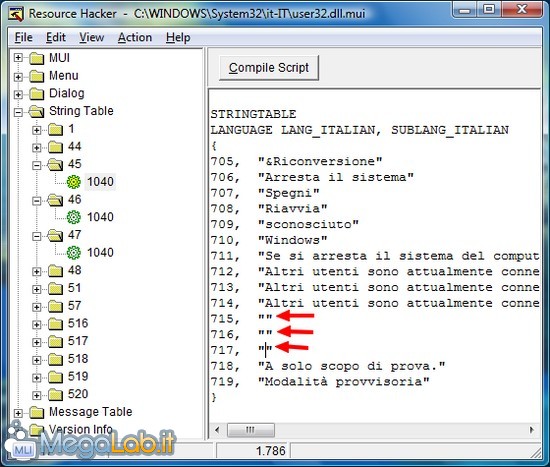Screen dimensions: 550x467
Task: Open the View menu
Action: click(x=92, y=37)
